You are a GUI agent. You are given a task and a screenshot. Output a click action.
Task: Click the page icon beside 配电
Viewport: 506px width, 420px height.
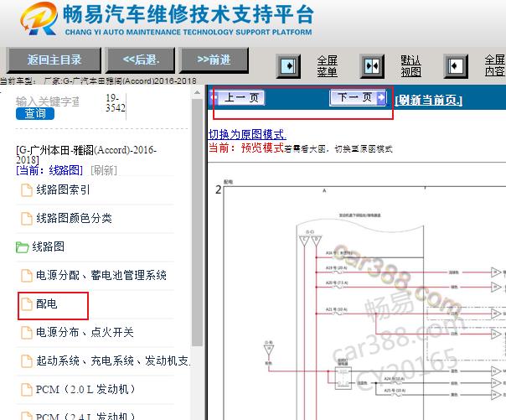coord(27,304)
